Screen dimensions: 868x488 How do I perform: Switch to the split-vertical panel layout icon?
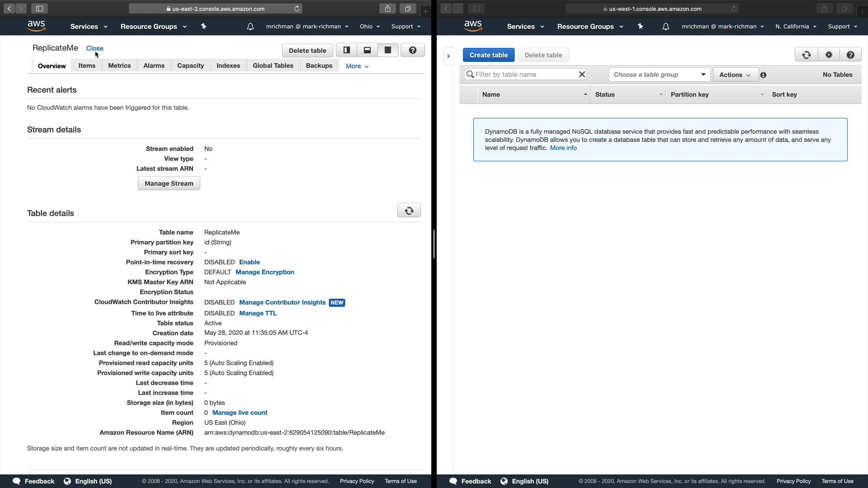[x=347, y=50]
